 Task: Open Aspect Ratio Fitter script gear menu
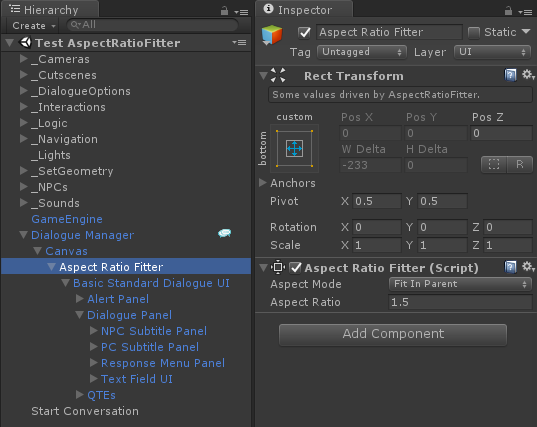coord(528,267)
